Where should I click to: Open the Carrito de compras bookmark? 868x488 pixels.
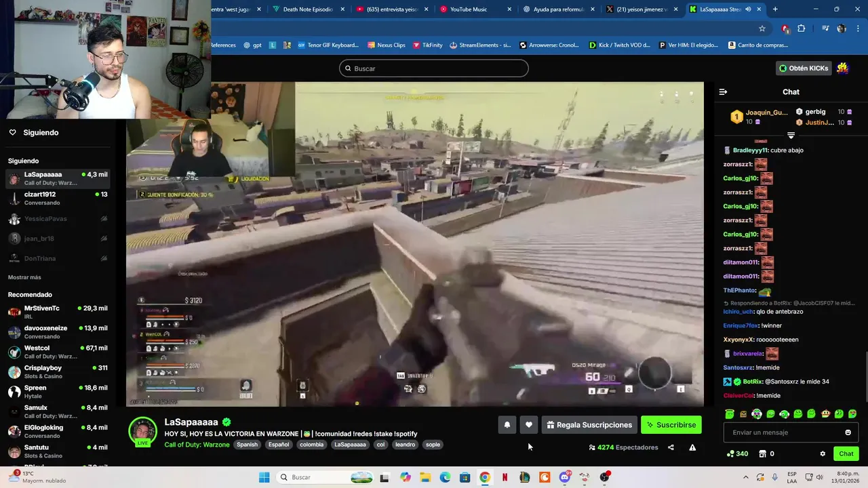[x=758, y=45]
